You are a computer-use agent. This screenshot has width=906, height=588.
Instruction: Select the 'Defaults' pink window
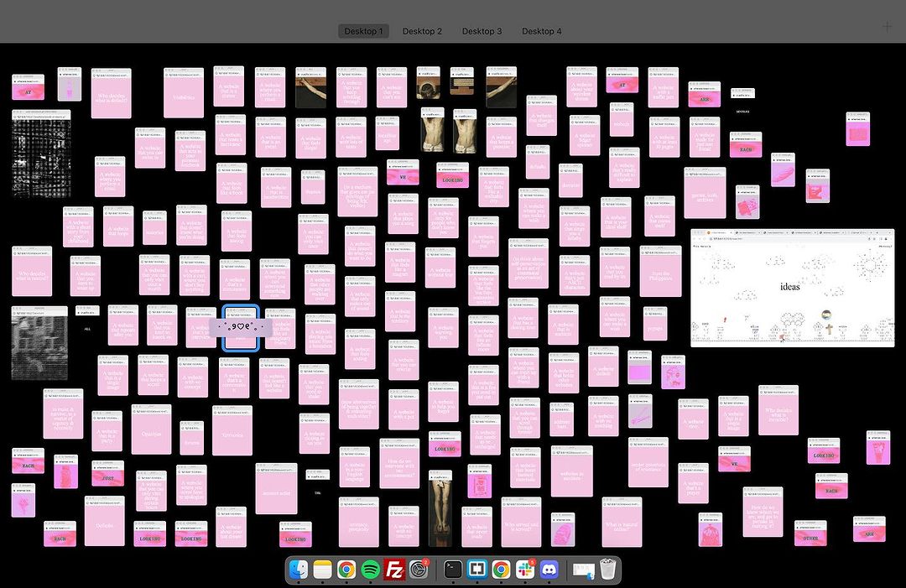[x=105, y=520]
